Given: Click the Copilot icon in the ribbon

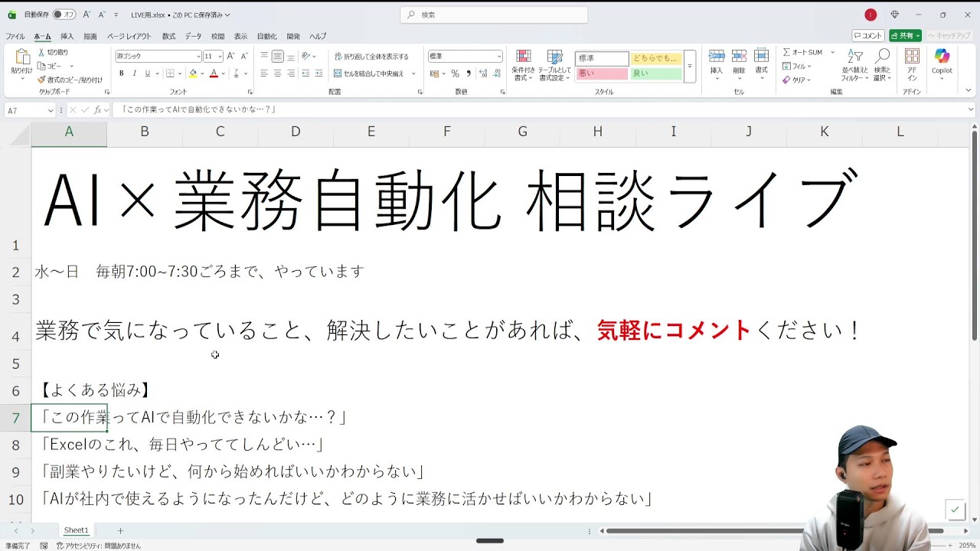Looking at the screenshot, I should 942,57.
